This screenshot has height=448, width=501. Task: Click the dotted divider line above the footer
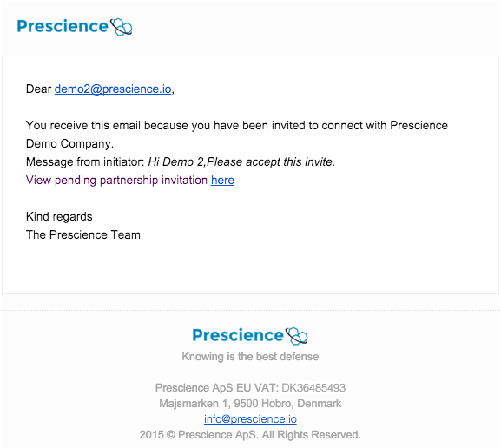pyautogui.click(x=250, y=310)
